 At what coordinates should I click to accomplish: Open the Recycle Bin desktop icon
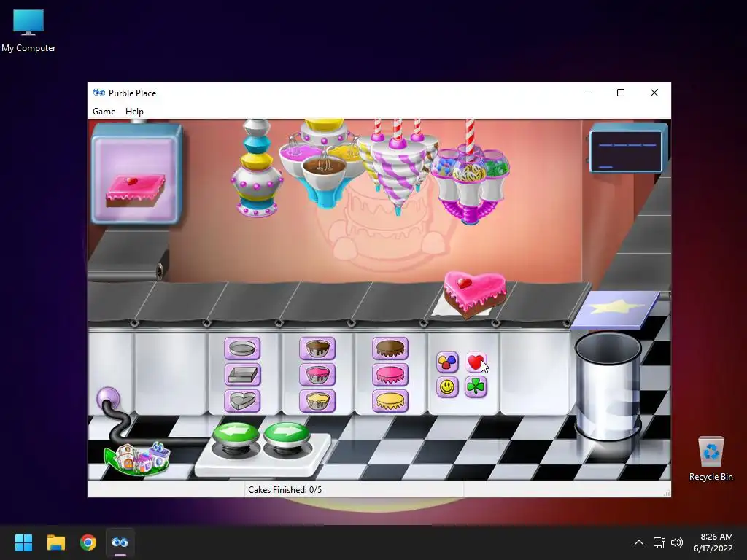pyautogui.click(x=711, y=459)
